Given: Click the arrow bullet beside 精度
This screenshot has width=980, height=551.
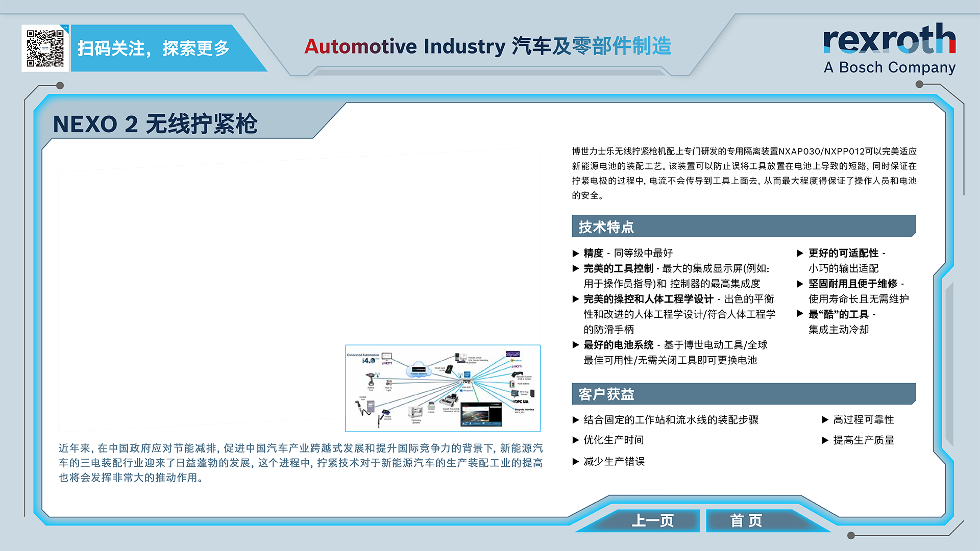Looking at the screenshot, I should pyautogui.click(x=576, y=254).
